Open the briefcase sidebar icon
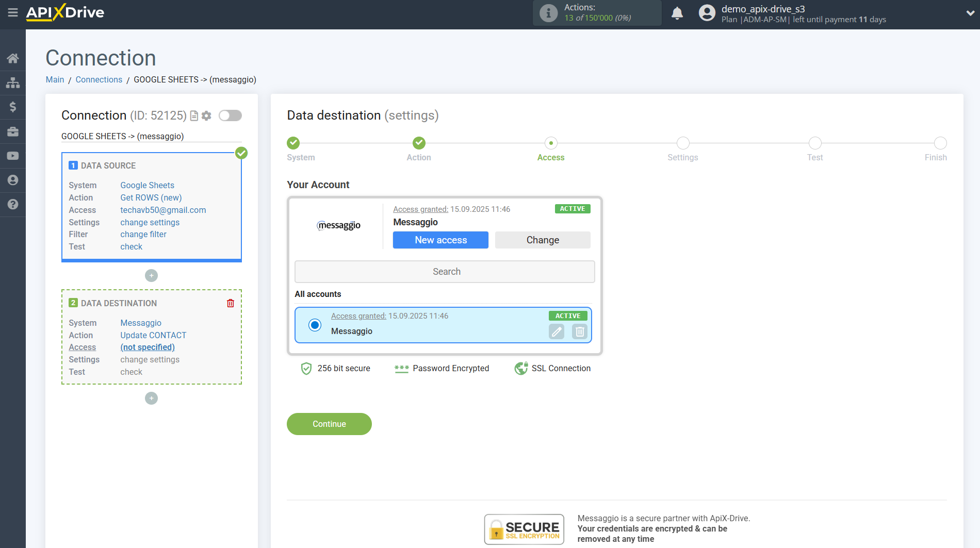The width and height of the screenshot is (980, 548). pos(13,131)
